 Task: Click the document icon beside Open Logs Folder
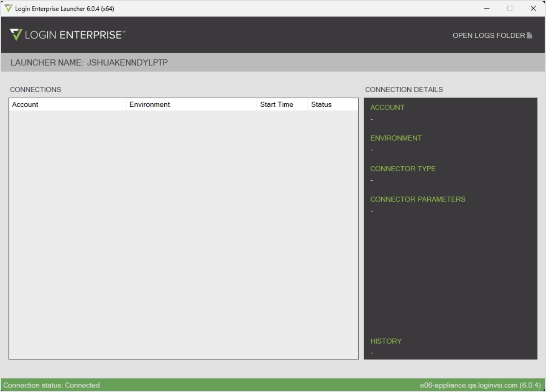point(530,36)
